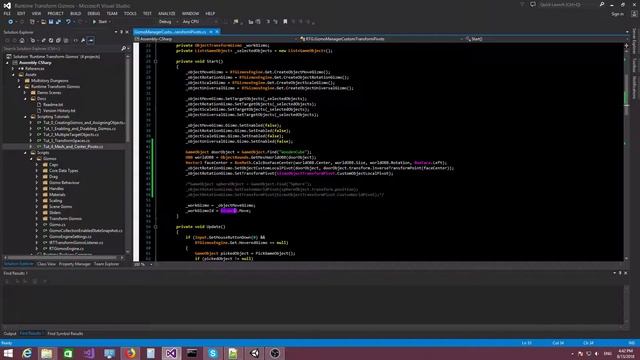Switch to the Team Explorer tab
640x360 pixels.
pos(107,264)
